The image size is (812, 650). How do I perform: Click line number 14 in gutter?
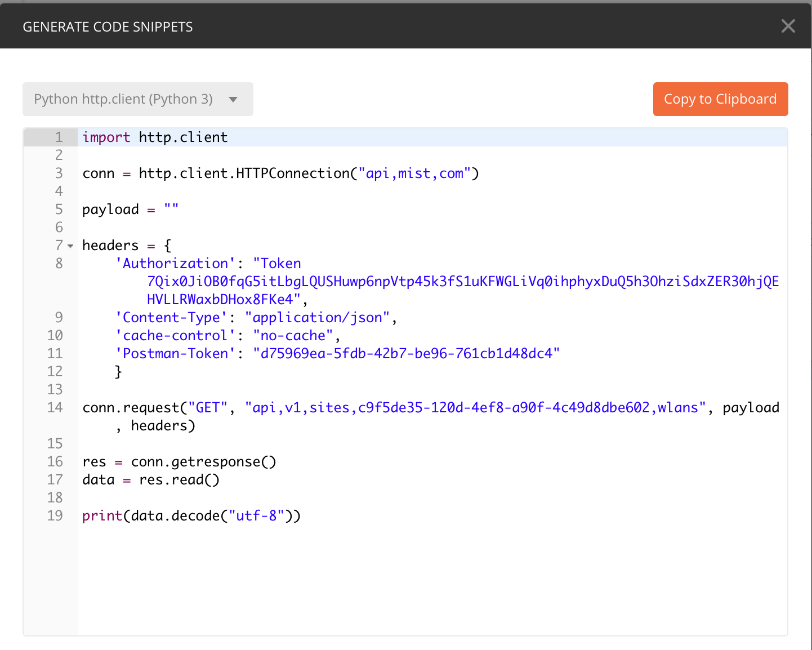click(x=55, y=408)
